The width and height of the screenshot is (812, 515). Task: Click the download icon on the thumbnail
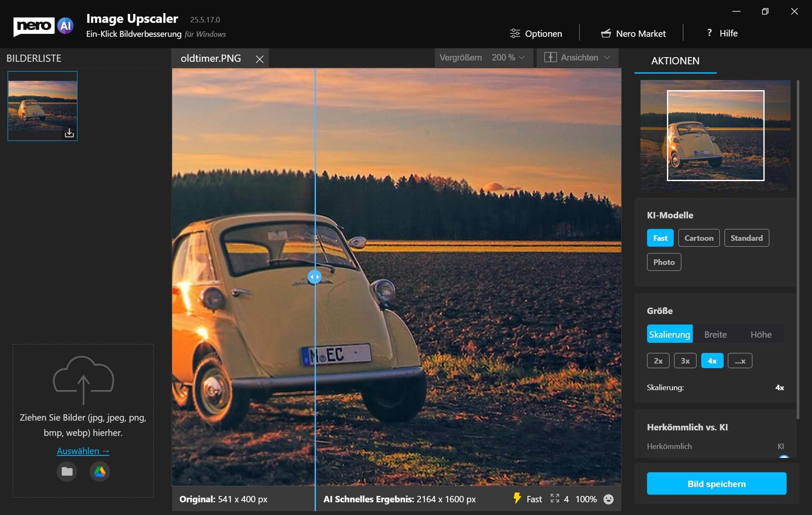[x=69, y=133]
